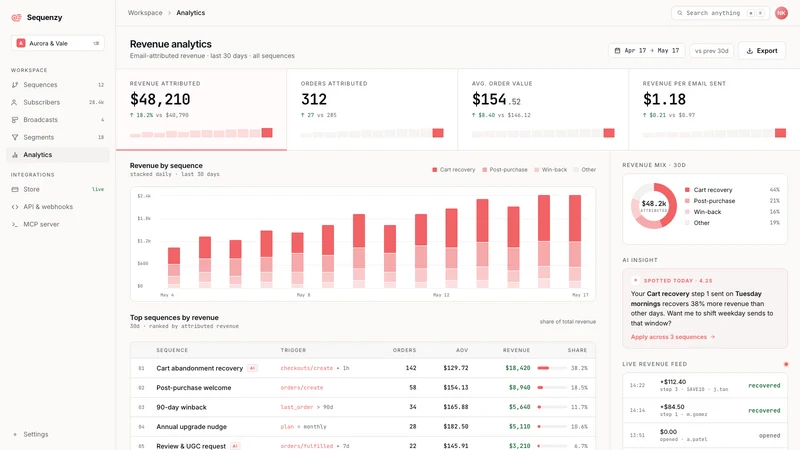
Task: Open Post-purchase welcome row
Action: (x=363, y=388)
